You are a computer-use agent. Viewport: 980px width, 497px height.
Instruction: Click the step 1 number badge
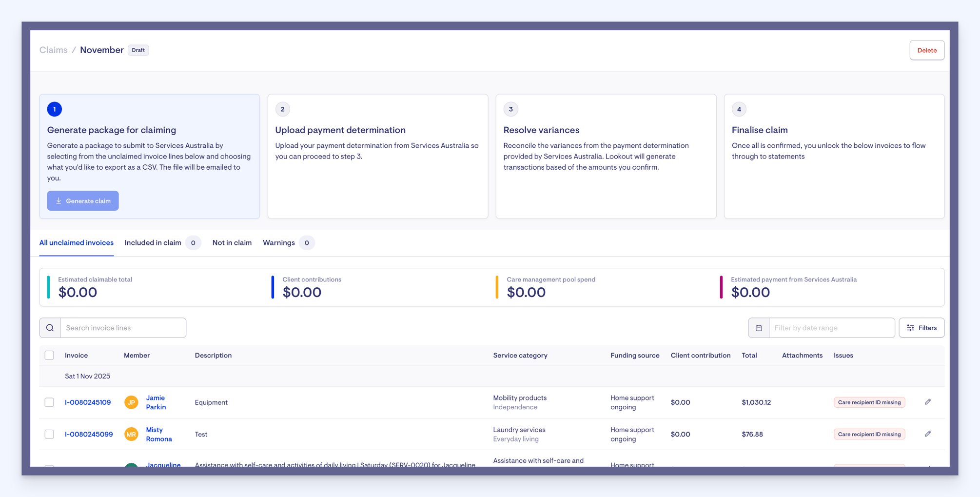coord(55,109)
